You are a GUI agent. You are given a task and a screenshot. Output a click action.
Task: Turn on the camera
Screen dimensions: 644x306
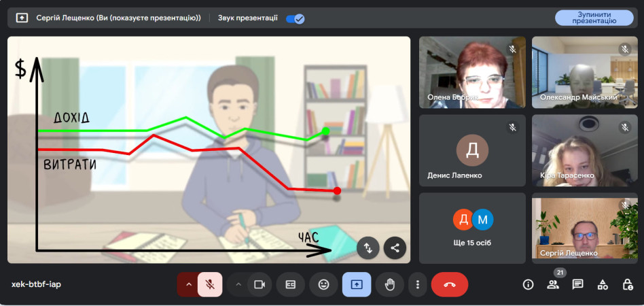click(258, 284)
